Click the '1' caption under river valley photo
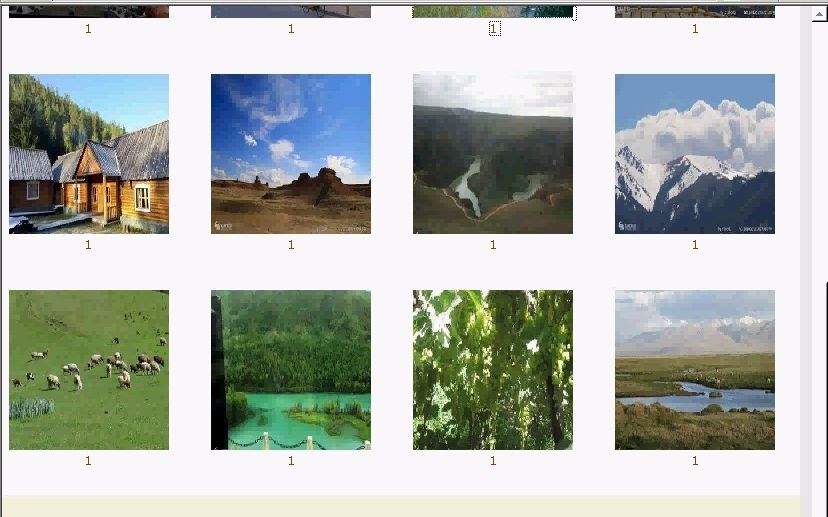 coord(493,245)
